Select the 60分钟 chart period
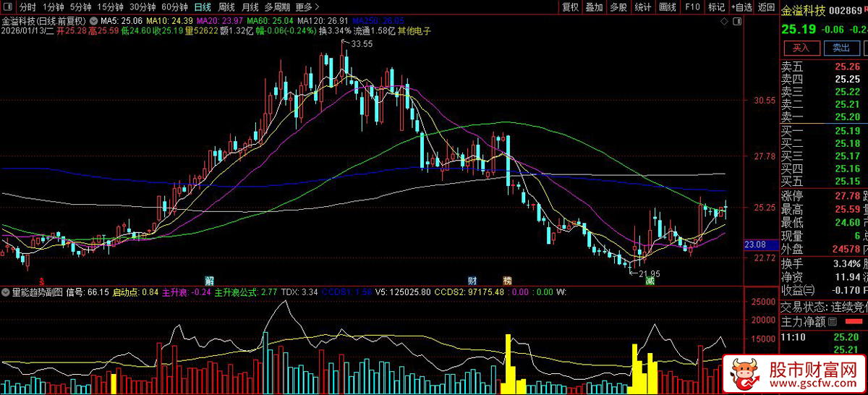Viewport: 868px width, 395px height. pyautogui.click(x=174, y=7)
